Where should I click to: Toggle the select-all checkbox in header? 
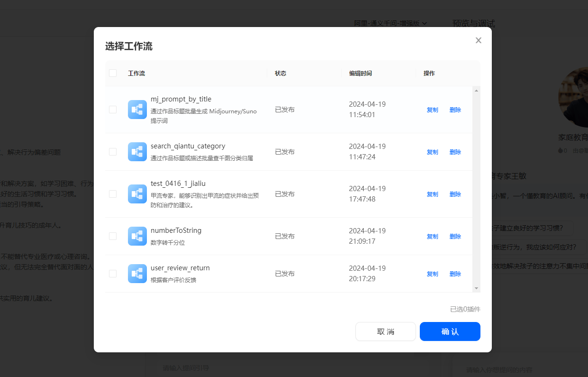point(113,73)
